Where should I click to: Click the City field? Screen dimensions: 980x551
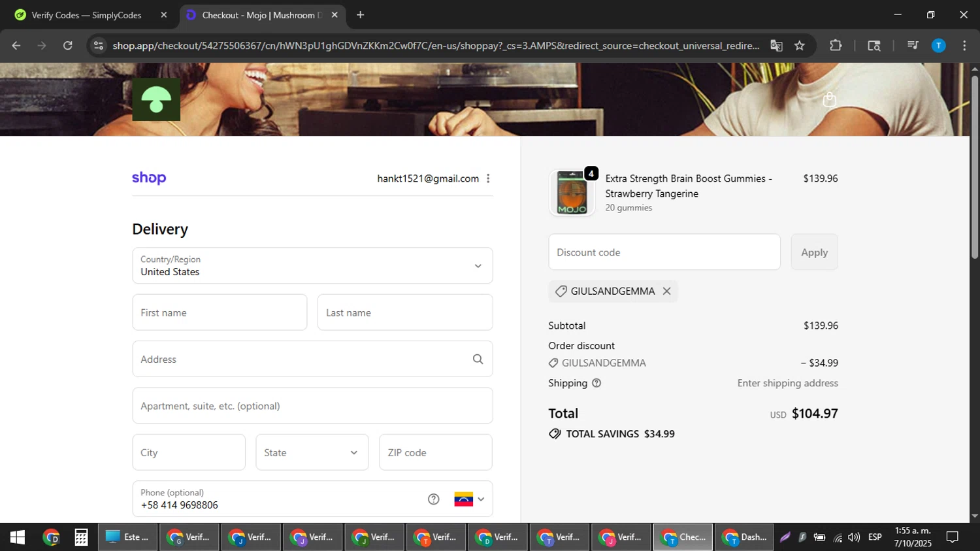[189, 452]
